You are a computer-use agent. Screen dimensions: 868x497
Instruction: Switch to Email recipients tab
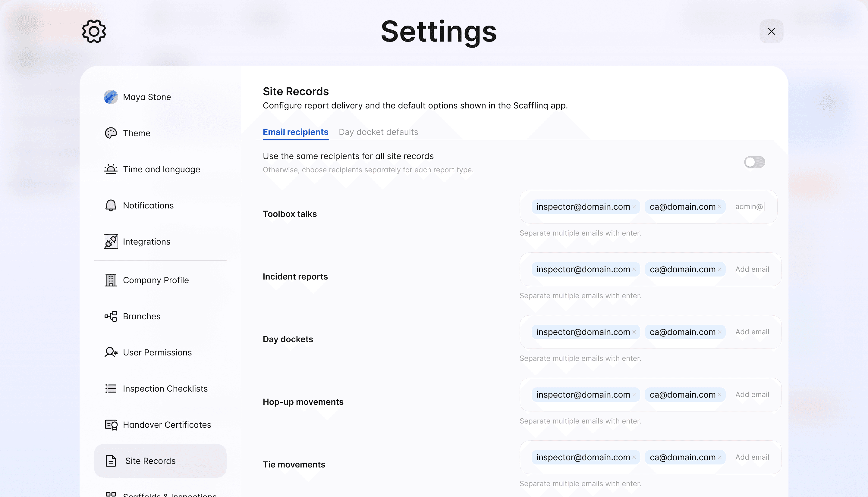(295, 132)
